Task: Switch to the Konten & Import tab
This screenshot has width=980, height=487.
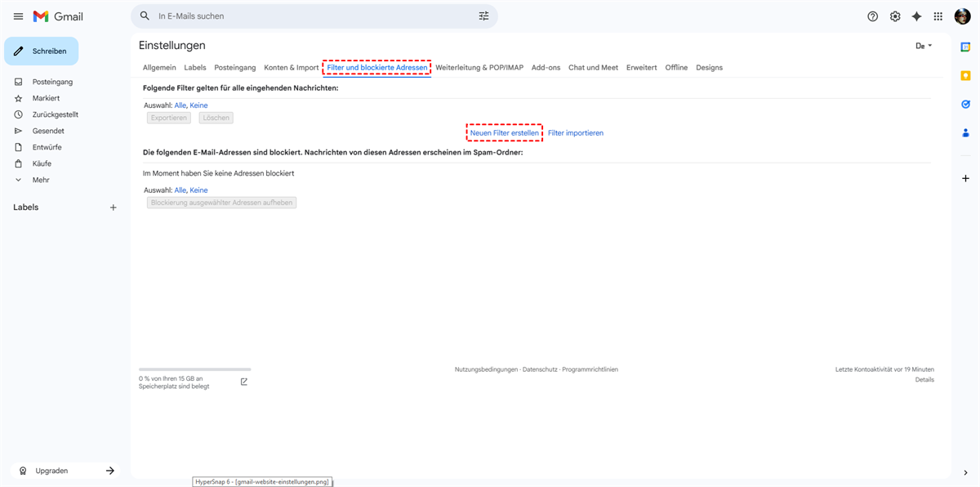Action: pyautogui.click(x=292, y=68)
